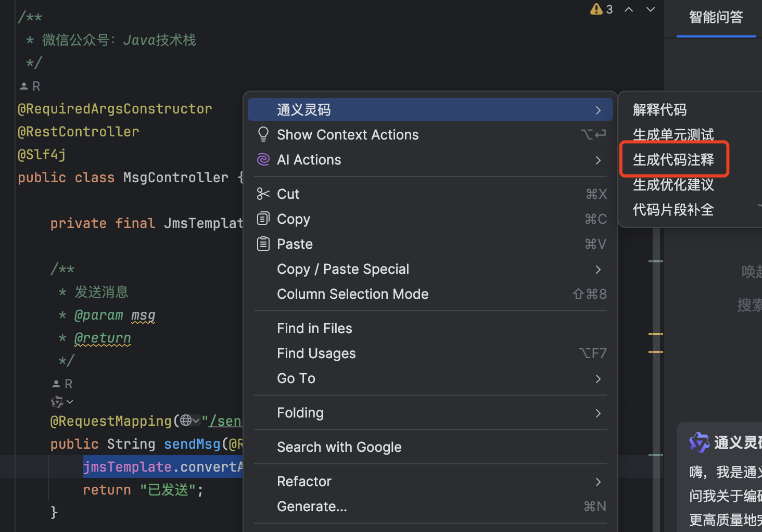This screenshot has height=532, width=762.
Task: Click the Copy clipboard icon
Action: point(263,219)
